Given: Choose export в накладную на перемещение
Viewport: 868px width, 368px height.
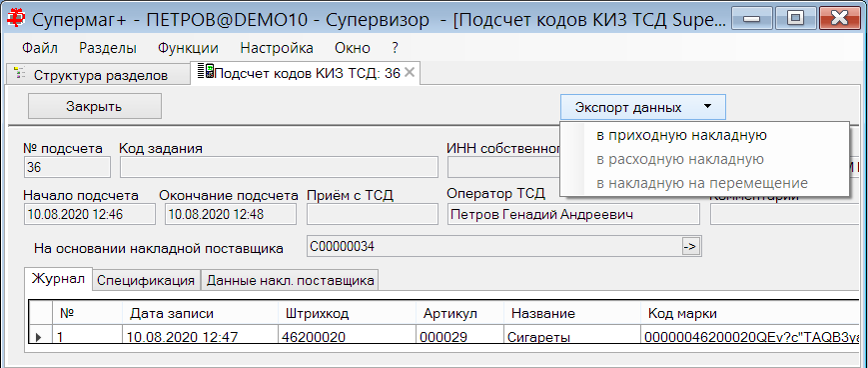Looking at the screenshot, I should pos(702,183).
